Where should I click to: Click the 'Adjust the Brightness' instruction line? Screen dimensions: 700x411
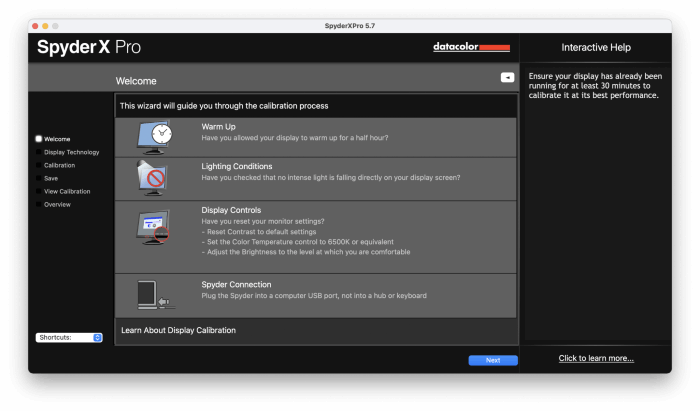coord(306,252)
